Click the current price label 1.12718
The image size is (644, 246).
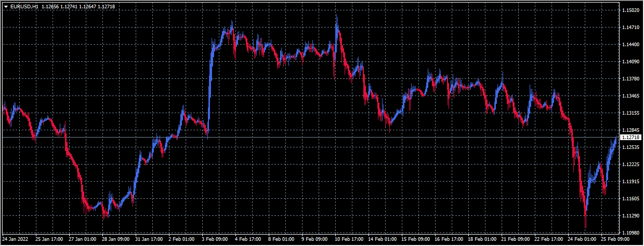click(x=630, y=138)
